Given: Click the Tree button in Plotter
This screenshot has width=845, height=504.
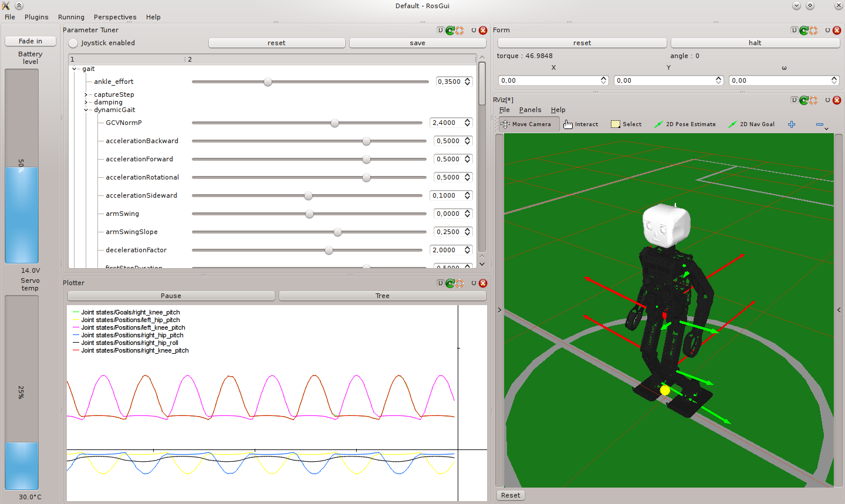Looking at the screenshot, I should (383, 296).
